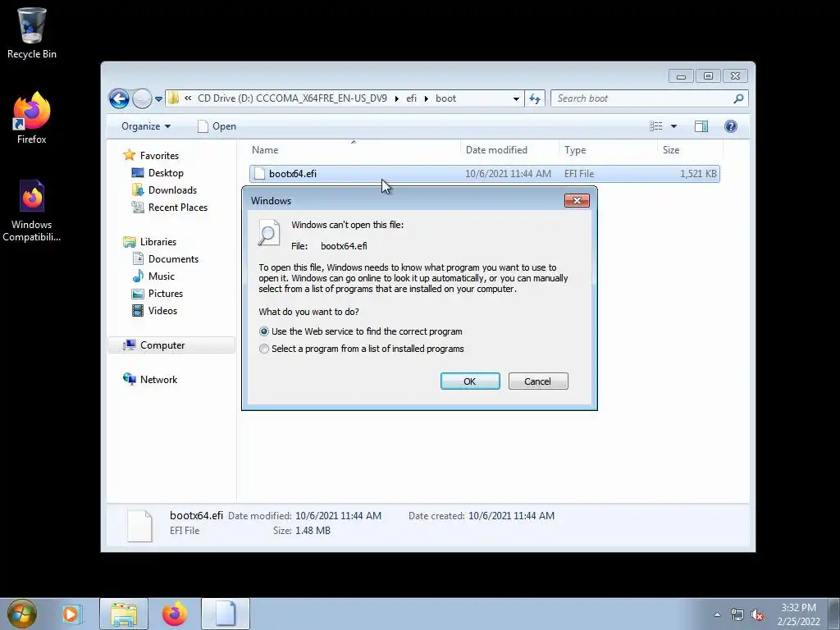Click the Explorer forward arrow button
The image size is (840, 630).
pyautogui.click(x=142, y=98)
